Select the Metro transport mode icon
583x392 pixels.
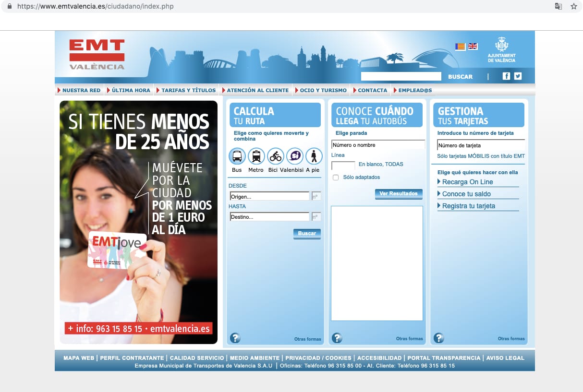[256, 156]
